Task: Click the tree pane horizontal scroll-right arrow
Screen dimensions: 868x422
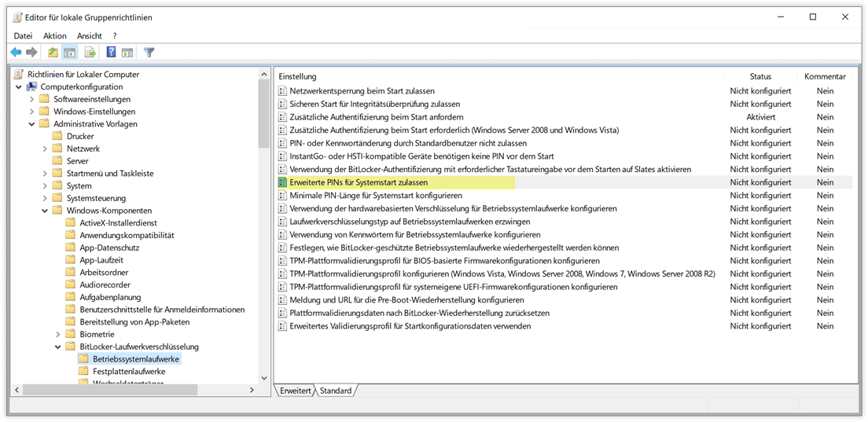Action: 252,390
